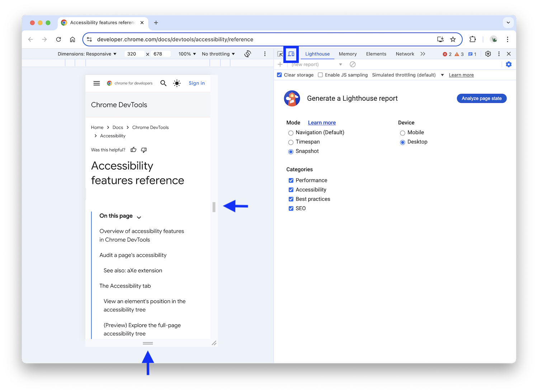Open the device toolbar three-dot menu
Viewport: 538px width, 392px height.
[265, 54]
